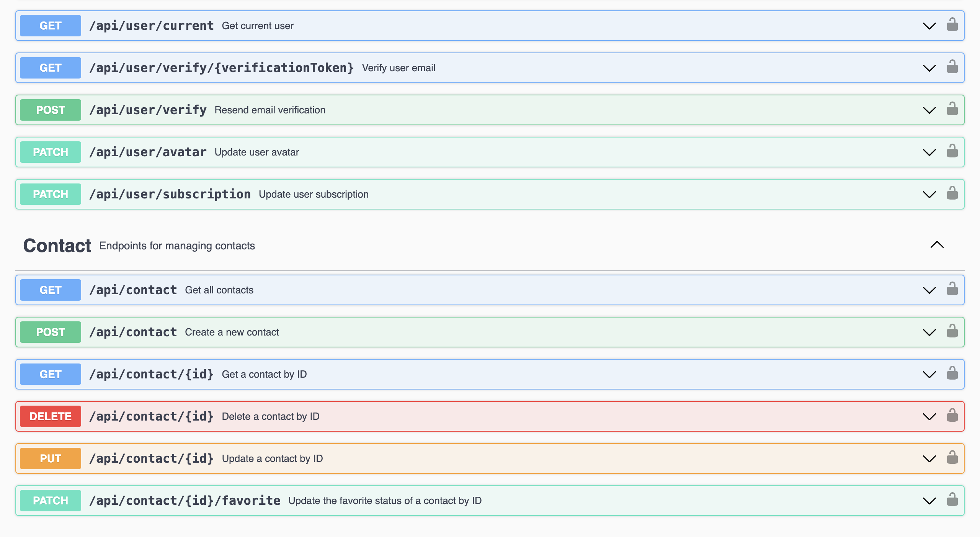
Task: Collapse the Contact section with the up chevron
Action: point(937,245)
